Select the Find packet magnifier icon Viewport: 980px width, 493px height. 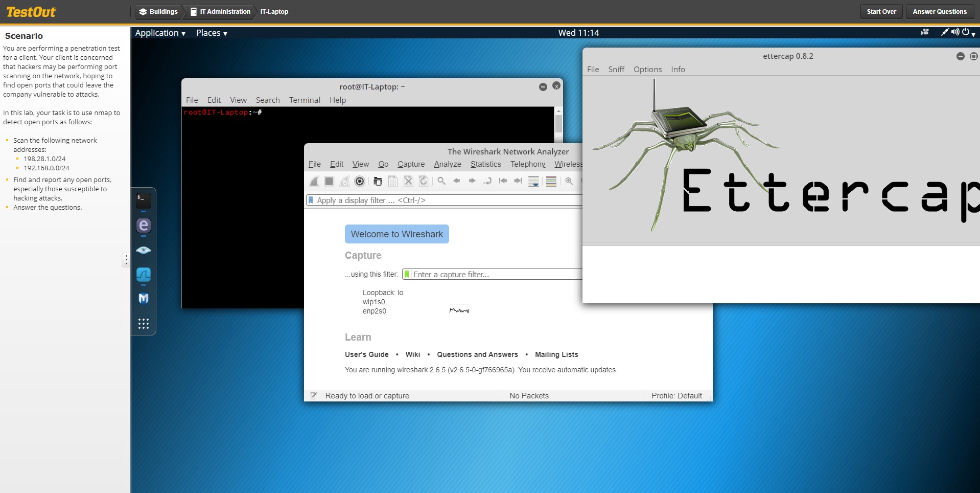coord(441,181)
